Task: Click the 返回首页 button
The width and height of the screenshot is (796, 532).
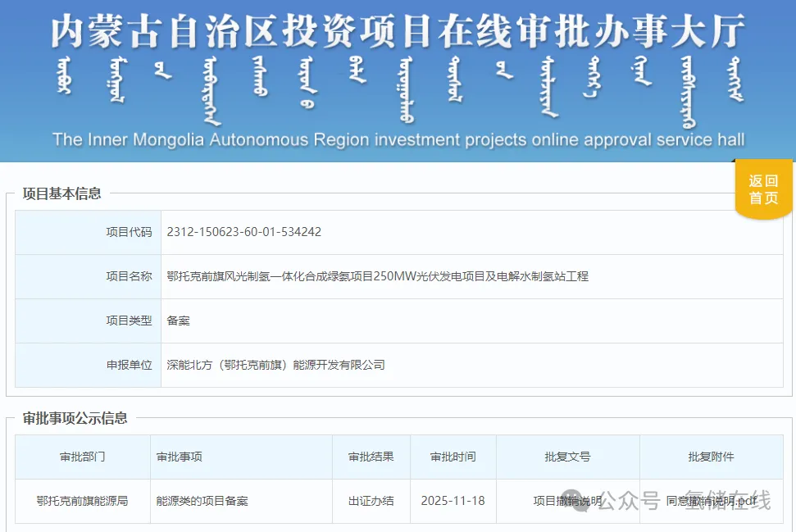Action: click(x=763, y=189)
